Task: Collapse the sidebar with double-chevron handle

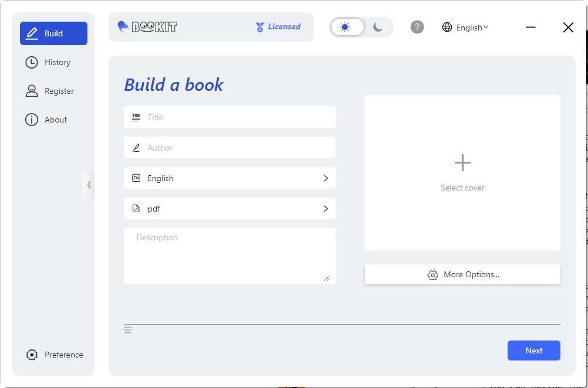Action: [89, 185]
